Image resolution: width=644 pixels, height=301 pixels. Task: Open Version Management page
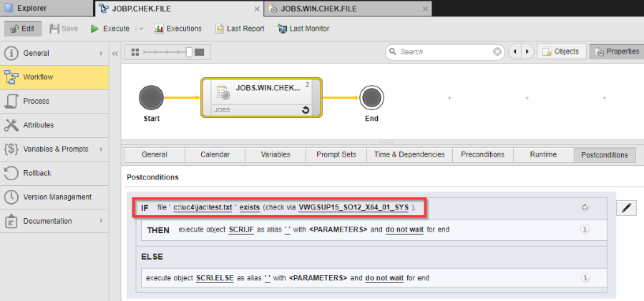[54, 197]
